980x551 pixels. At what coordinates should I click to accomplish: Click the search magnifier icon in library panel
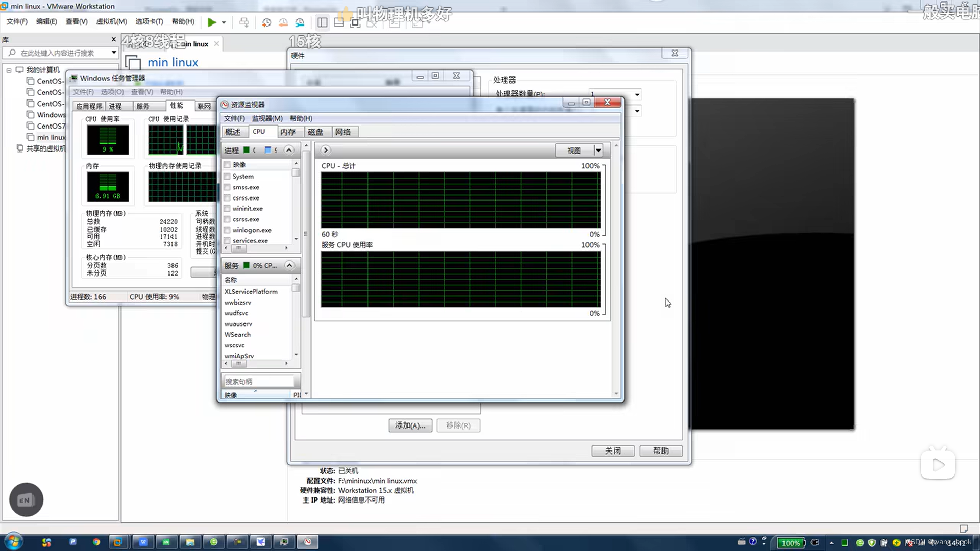coord(12,53)
